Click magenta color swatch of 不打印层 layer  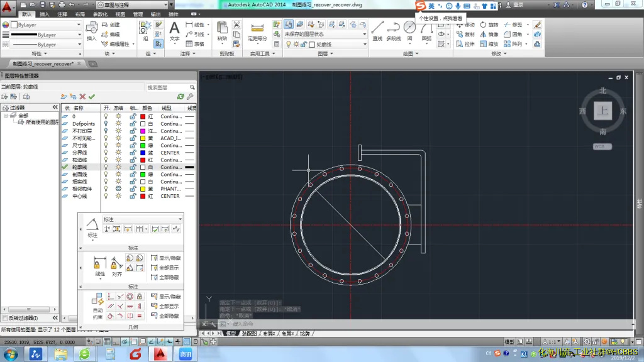tap(143, 131)
